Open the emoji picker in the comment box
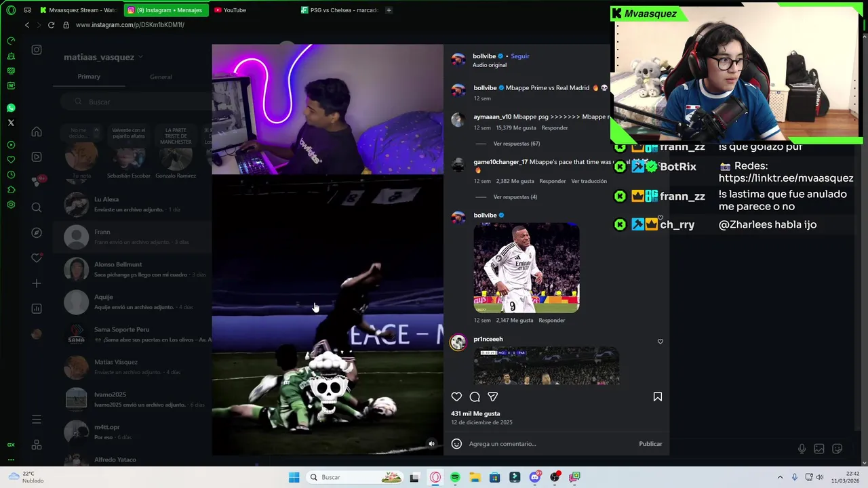This screenshot has height=488, width=868. pos(456,444)
